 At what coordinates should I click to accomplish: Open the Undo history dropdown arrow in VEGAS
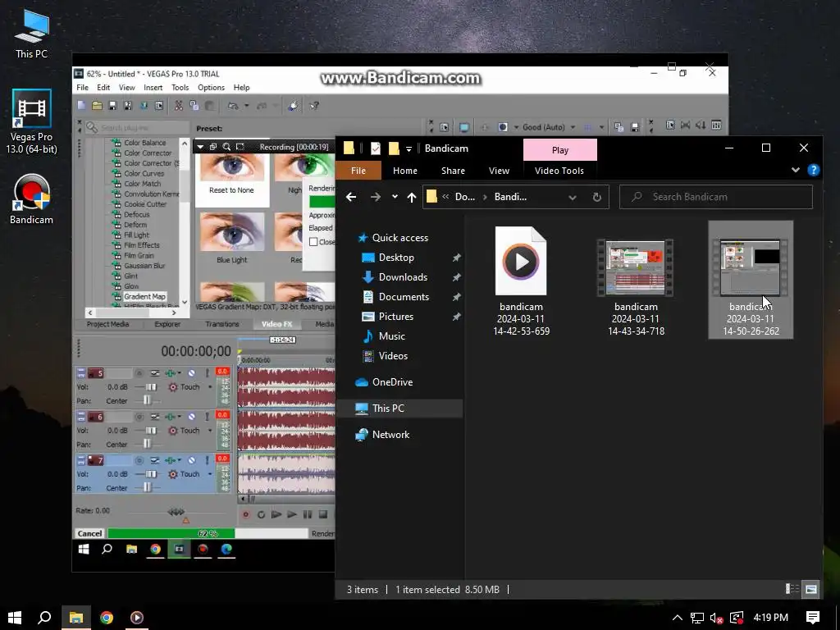(x=246, y=106)
